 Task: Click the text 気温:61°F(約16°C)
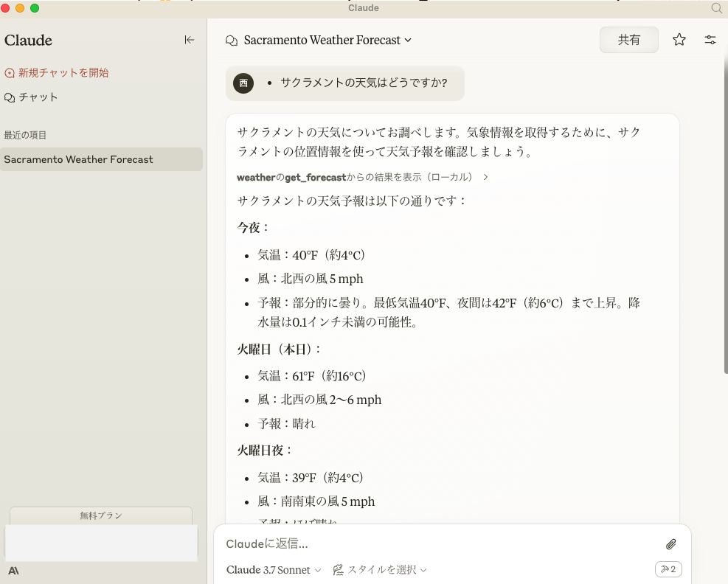click(x=312, y=375)
